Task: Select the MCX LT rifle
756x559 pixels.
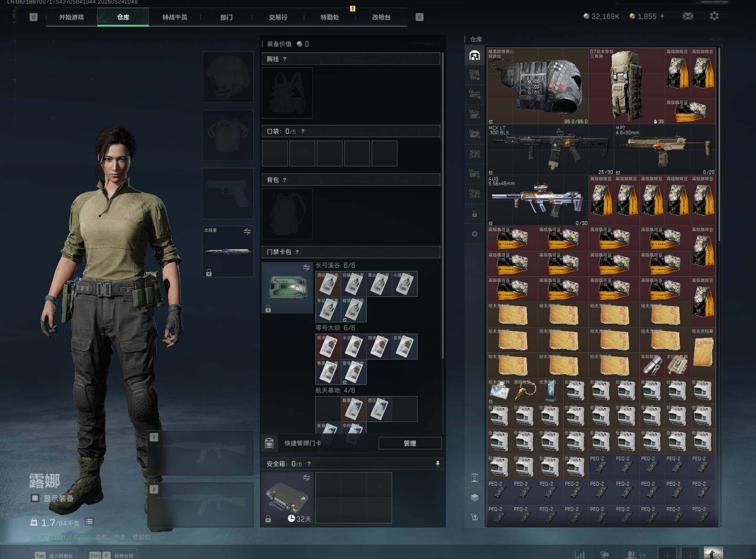Action: tap(550, 150)
